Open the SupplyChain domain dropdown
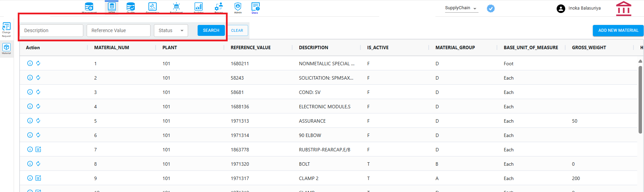Screen dimensions: 644x192 (x=461, y=8)
